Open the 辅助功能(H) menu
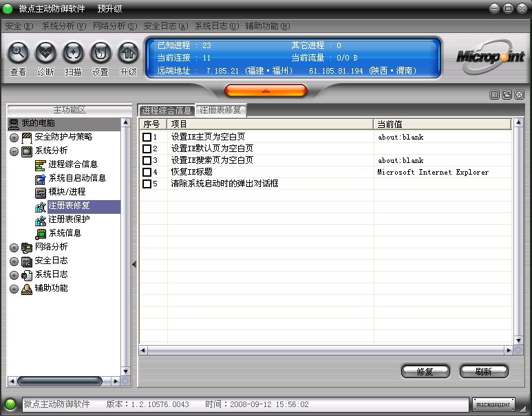 point(267,26)
